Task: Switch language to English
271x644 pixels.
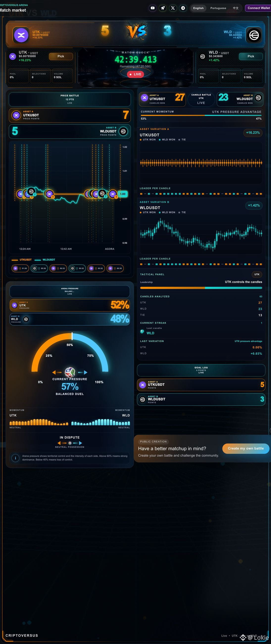Action: tap(198, 8)
